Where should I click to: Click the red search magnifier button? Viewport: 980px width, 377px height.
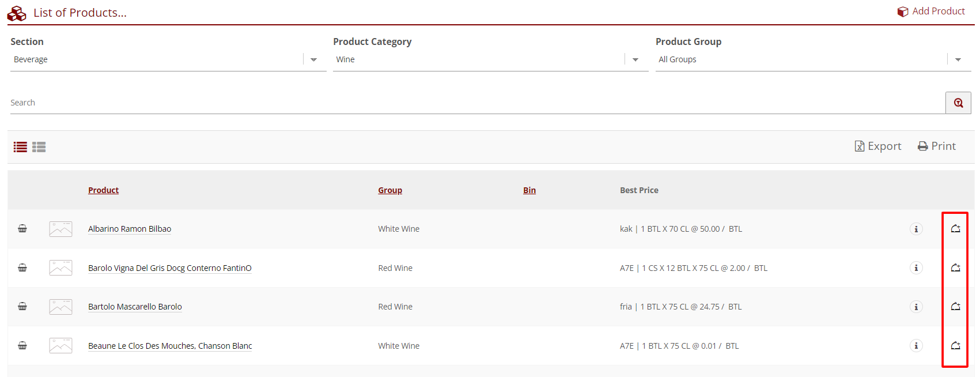[958, 103]
